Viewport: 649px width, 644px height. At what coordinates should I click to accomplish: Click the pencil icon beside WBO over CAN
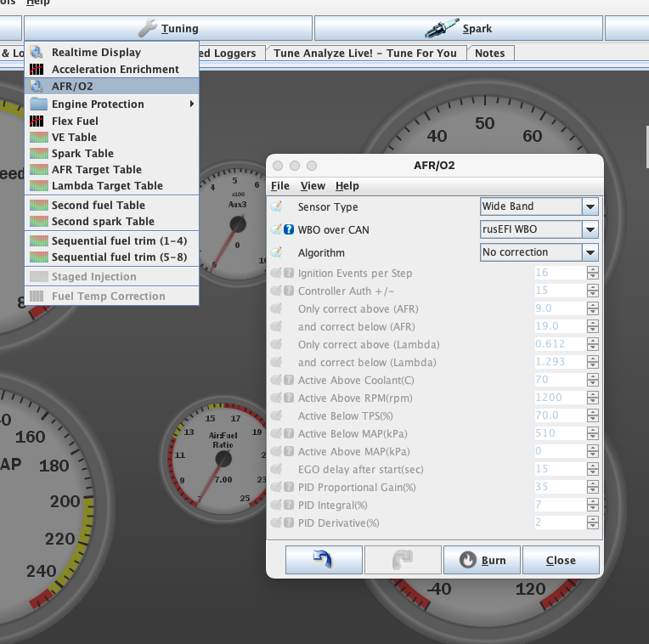click(x=276, y=229)
